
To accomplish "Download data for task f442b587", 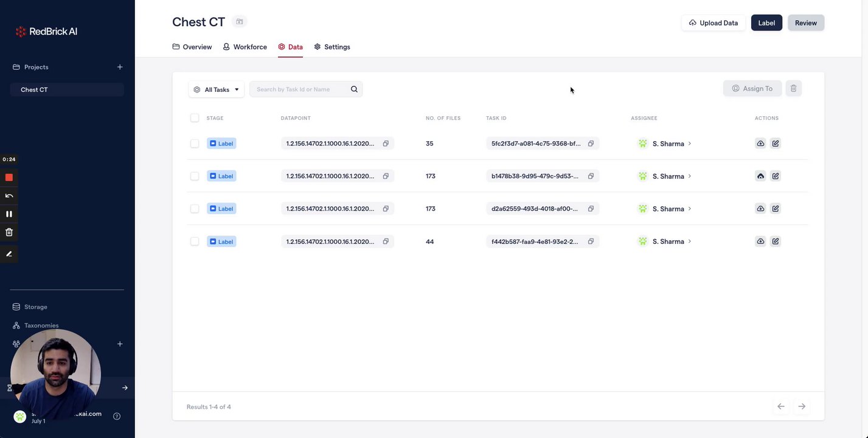I will click(x=760, y=242).
